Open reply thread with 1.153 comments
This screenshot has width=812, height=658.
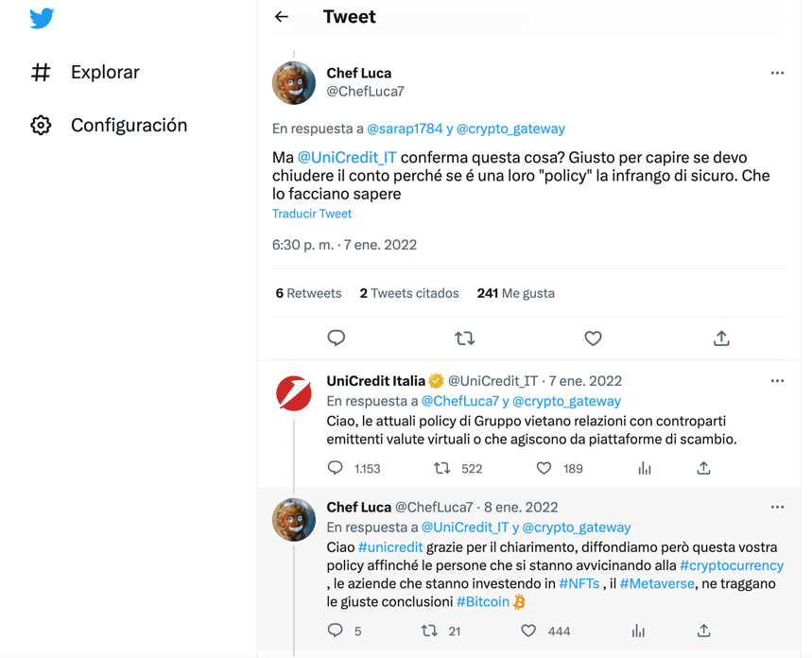point(335,468)
